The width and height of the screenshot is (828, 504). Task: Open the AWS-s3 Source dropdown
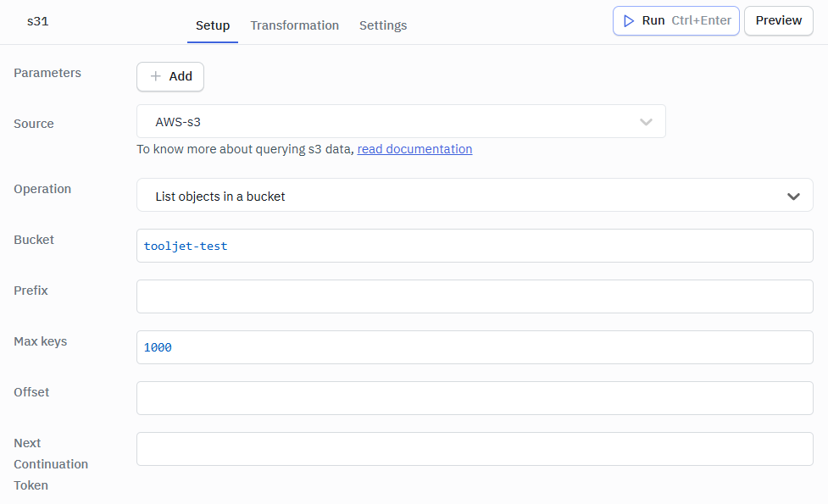tap(401, 121)
